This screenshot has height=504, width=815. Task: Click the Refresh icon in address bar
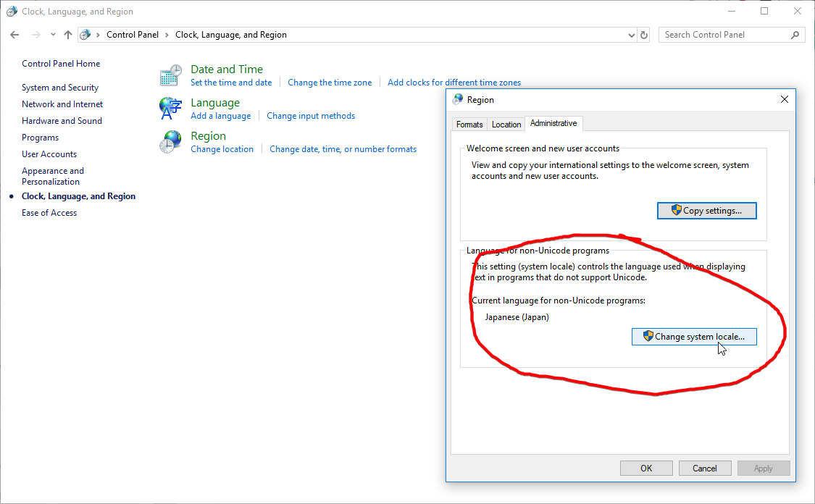[x=644, y=35]
